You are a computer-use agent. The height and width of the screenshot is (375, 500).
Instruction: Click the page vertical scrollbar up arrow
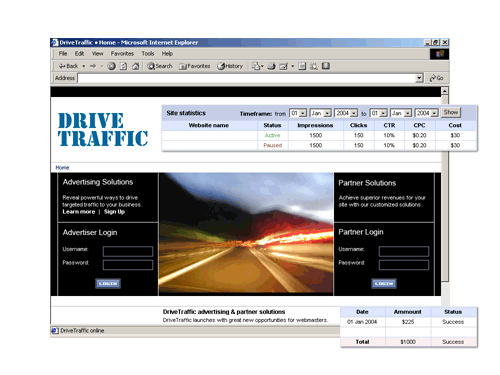445,91
